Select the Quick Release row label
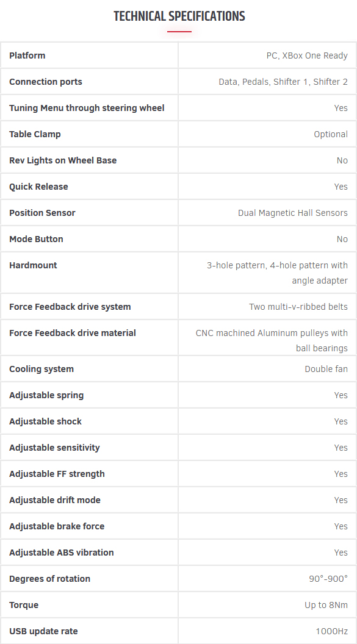357x644 pixels. pyautogui.click(x=38, y=187)
